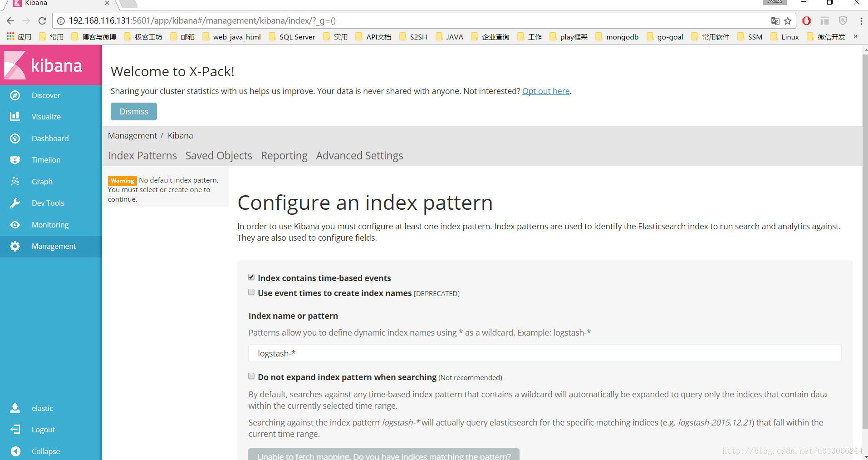The image size is (868, 460).
Task: Click the site information icon in address bar
Action: pos(61,21)
